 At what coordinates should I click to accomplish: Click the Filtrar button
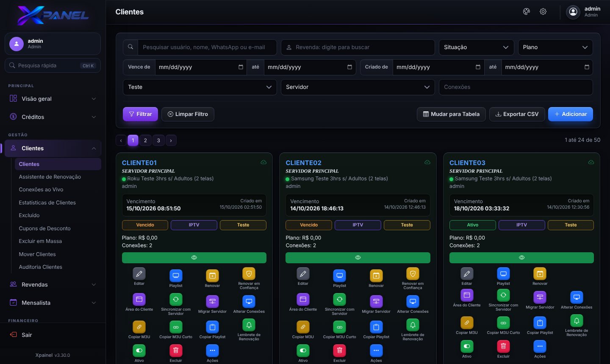(x=141, y=114)
